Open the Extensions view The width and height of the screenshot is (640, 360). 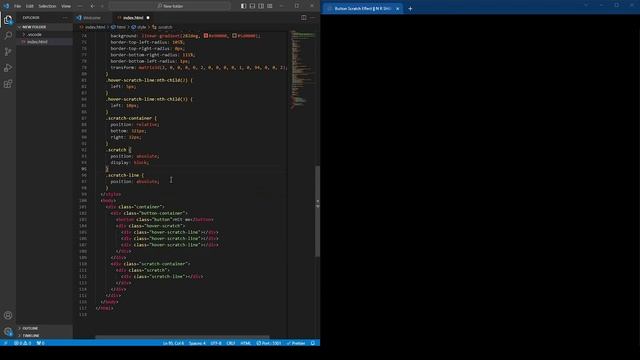point(8,84)
